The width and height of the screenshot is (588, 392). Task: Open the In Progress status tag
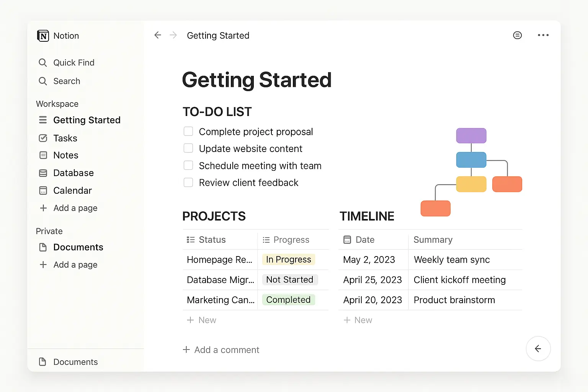[x=289, y=260]
